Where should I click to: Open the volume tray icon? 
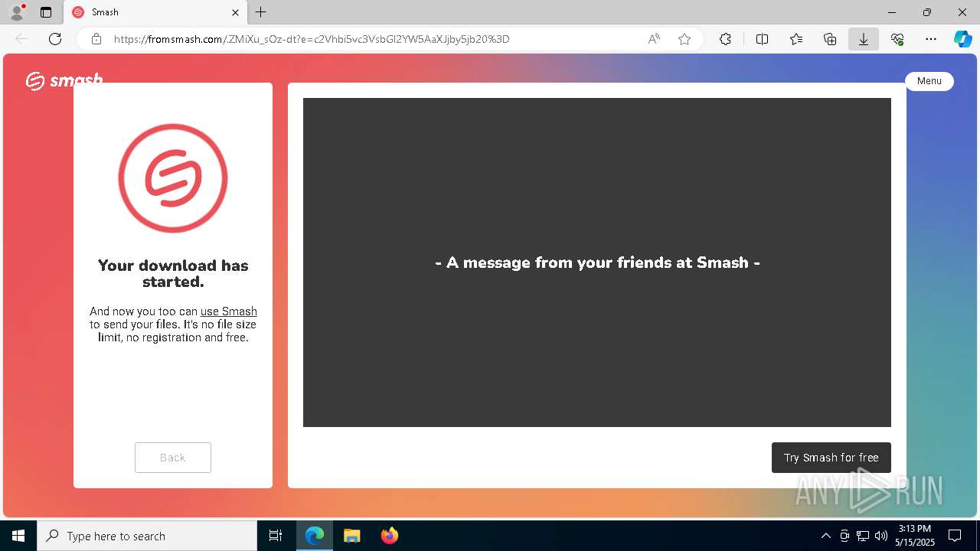click(x=881, y=536)
